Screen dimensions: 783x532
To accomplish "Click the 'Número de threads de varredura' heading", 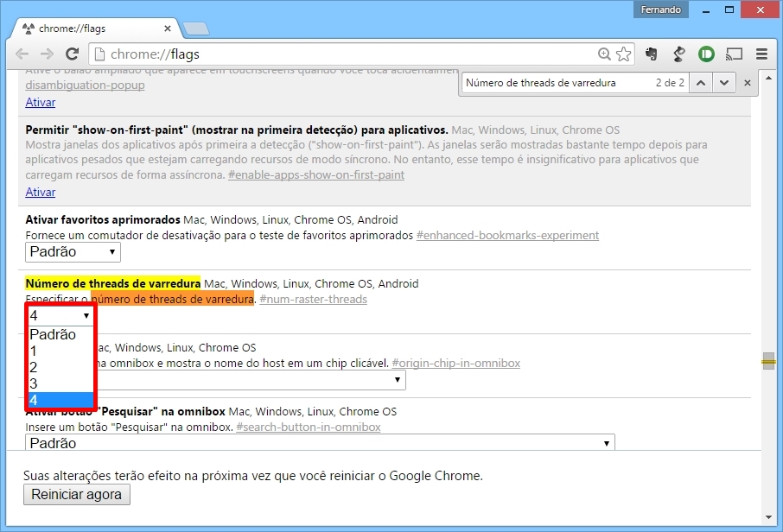I will pos(113,283).
